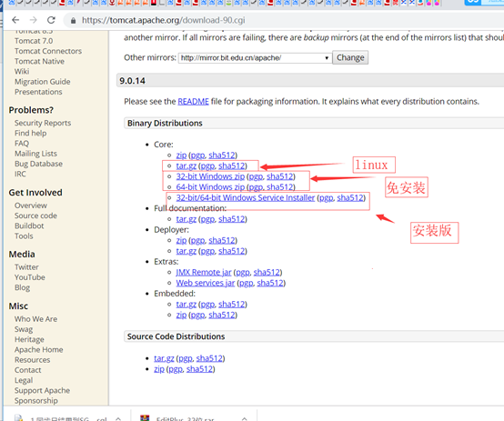Image resolution: width=504 pixels, height=421 pixels.
Task: Open the Sponsorship sidebar link
Action: (x=36, y=401)
